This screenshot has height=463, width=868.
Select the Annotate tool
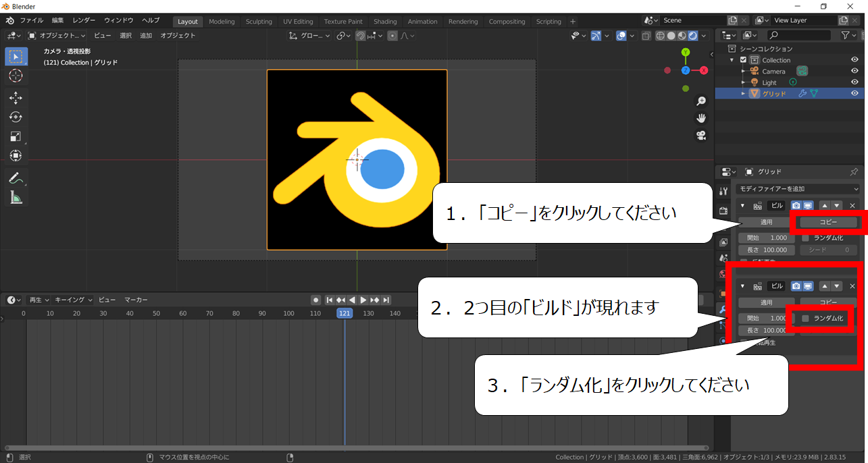[16, 178]
